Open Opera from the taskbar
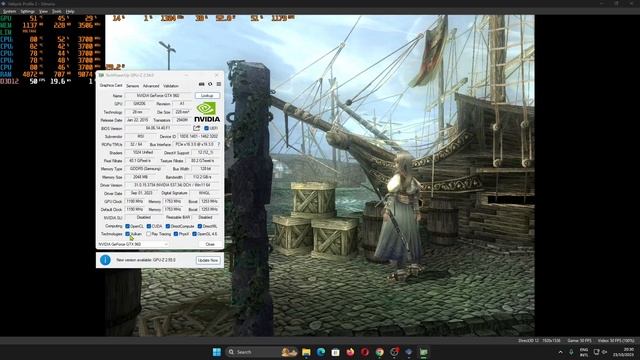Viewport: 640px width, 360px height. (x=365, y=352)
